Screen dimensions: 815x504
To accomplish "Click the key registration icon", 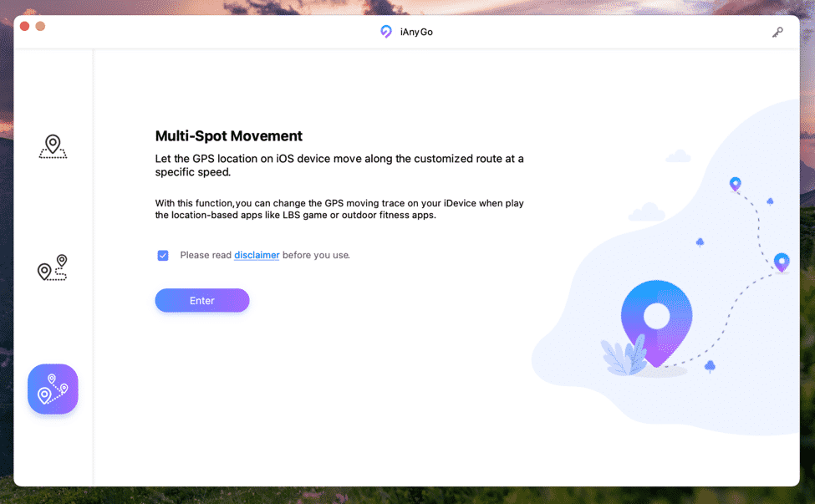I will pos(777,33).
